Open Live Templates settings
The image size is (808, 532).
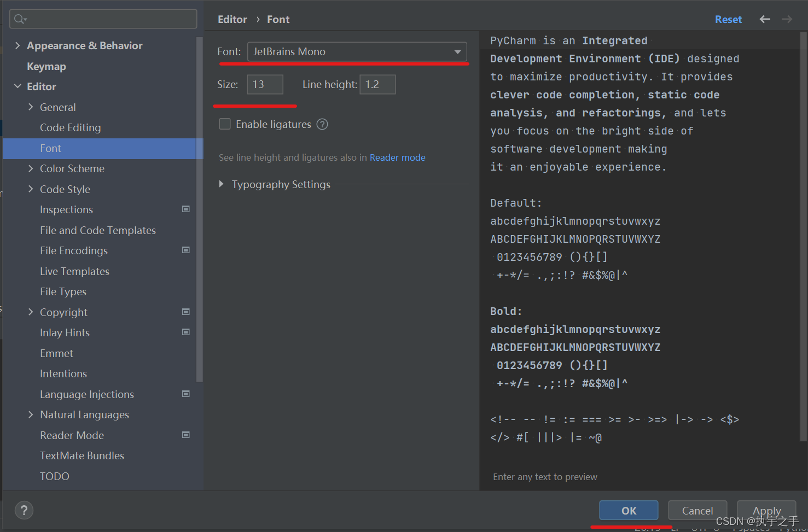(74, 271)
